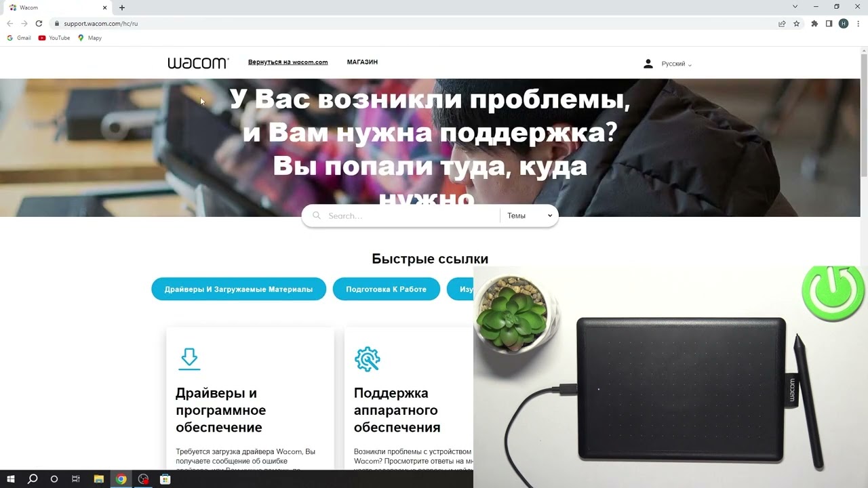Expand Chrome tab search chevron

pyautogui.click(x=795, y=7)
